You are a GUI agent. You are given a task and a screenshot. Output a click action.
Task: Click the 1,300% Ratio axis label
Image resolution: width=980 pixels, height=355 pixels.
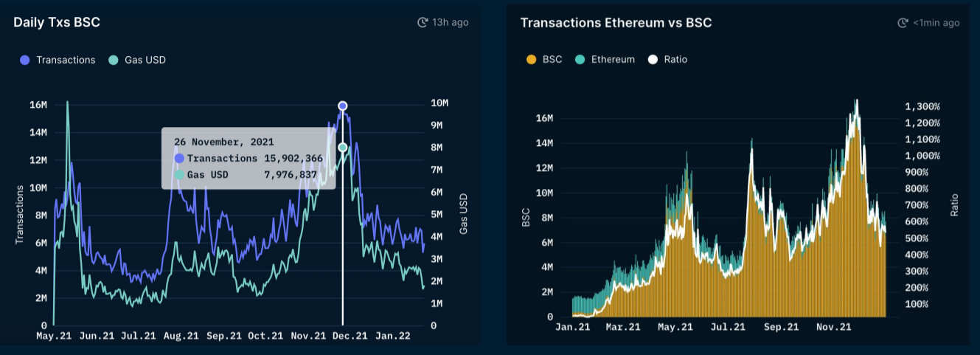pos(922,106)
